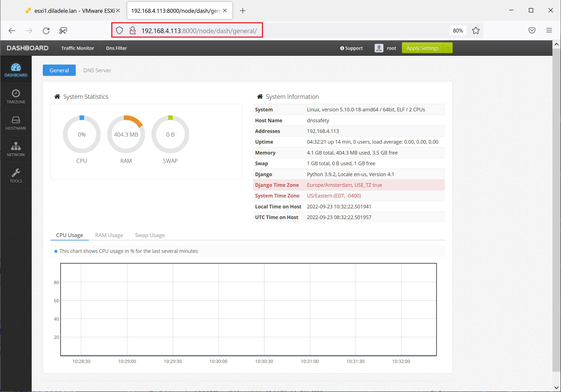The height and width of the screenshot is (392, 561).
Task: Click the tracking protection shield icon
Action: coord(119,31)
